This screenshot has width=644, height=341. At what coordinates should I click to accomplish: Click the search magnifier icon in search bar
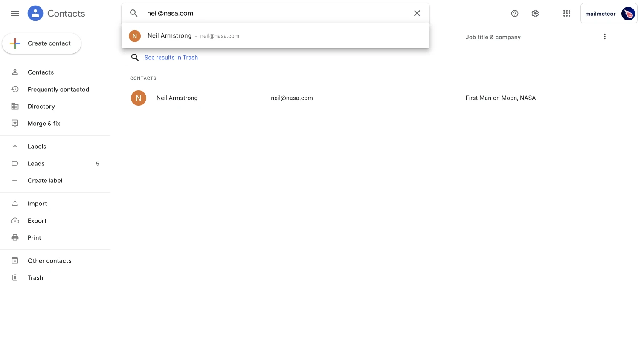click(134, 13)
